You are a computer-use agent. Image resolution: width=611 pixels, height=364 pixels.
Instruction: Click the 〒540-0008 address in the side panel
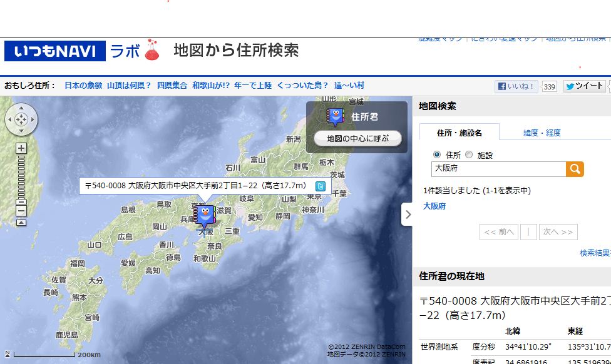point(515,308)
